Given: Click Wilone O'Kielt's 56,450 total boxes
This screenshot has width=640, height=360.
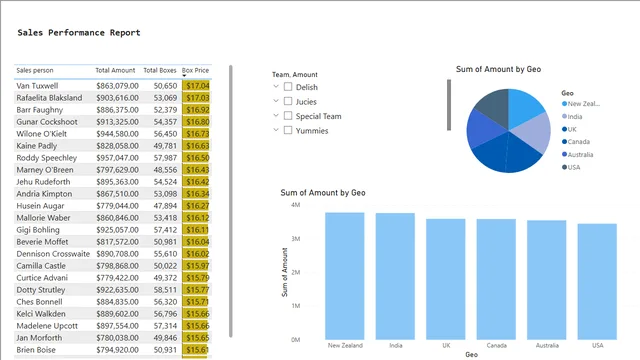Looking at the screenshot, I should (165, 133).
